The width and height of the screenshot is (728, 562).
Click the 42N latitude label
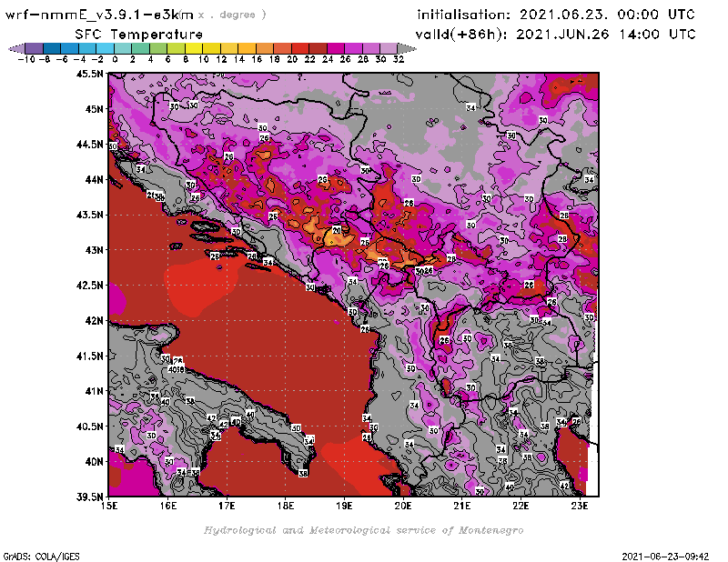click(x=94, y=320)
